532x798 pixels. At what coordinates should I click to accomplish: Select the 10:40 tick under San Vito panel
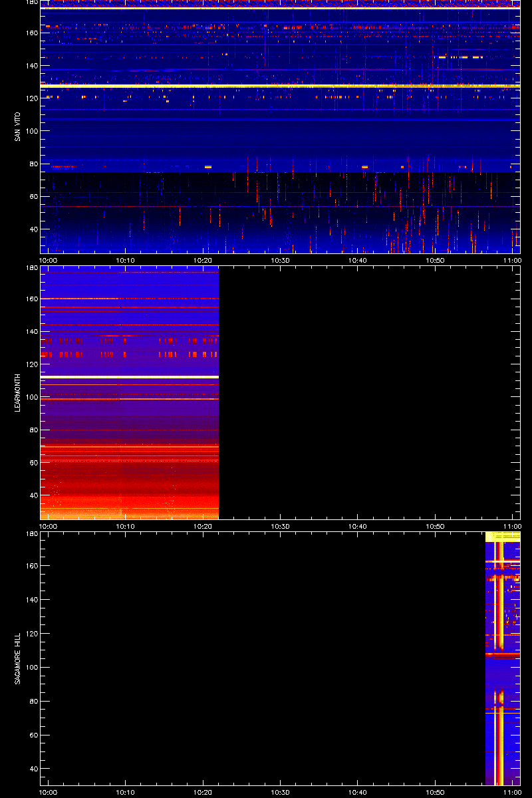[358, 260]
